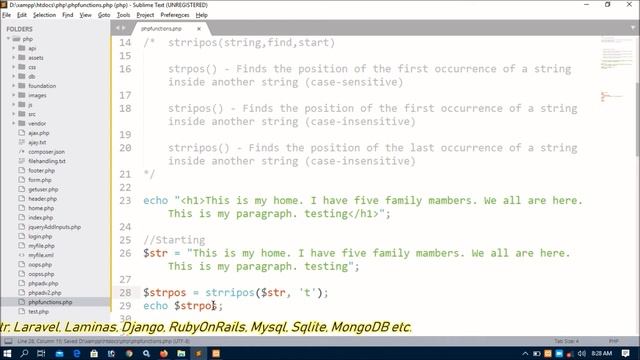
Task: Open Windows taskbar search
Action: 24,353
